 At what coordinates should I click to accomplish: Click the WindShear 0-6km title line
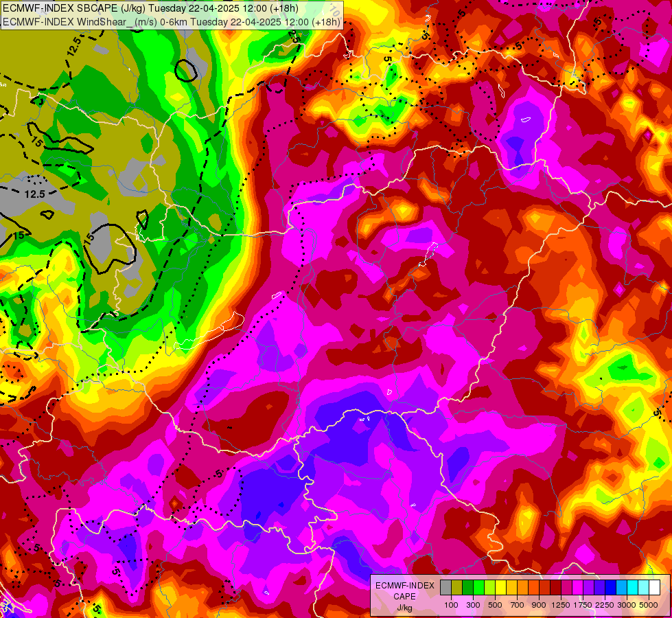(x=172, y=22)
